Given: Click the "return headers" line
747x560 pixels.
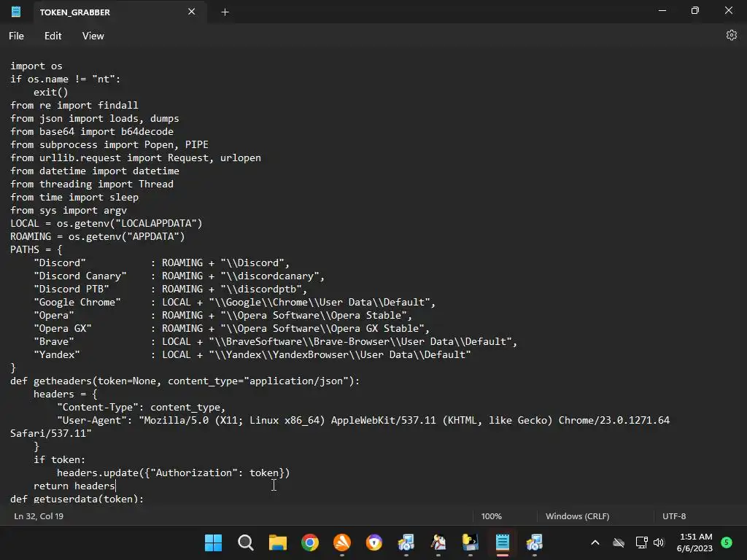Looking at the screenshot, I should (x=74, y=486).
